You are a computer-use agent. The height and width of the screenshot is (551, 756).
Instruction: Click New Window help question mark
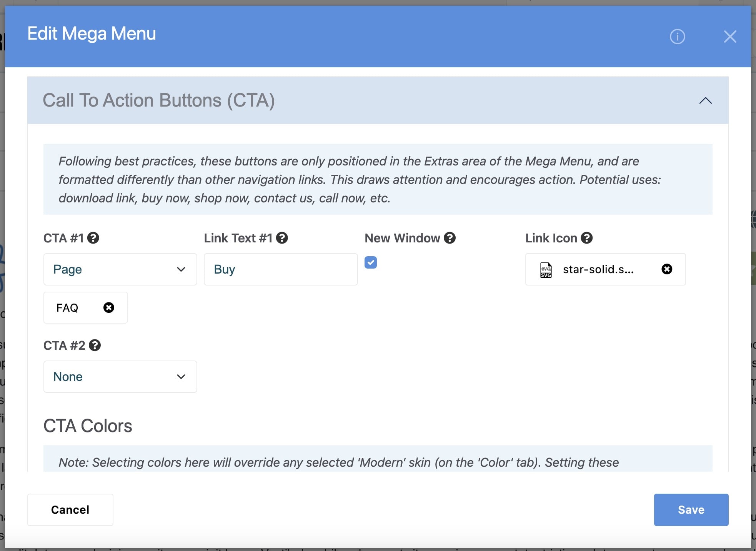click(450, 238)
